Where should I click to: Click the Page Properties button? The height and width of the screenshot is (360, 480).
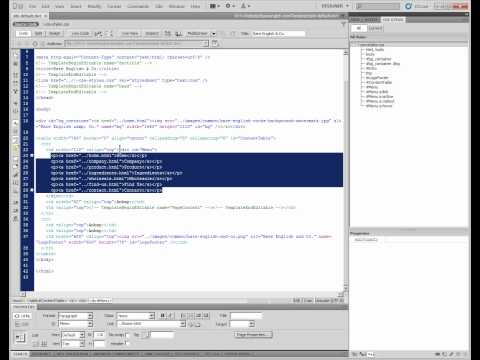(253, 334)
